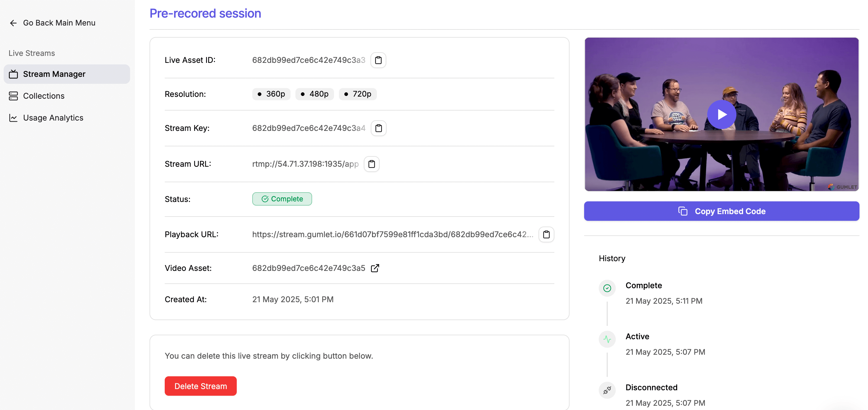Click the Copy Embed Code button

point(722,211)
